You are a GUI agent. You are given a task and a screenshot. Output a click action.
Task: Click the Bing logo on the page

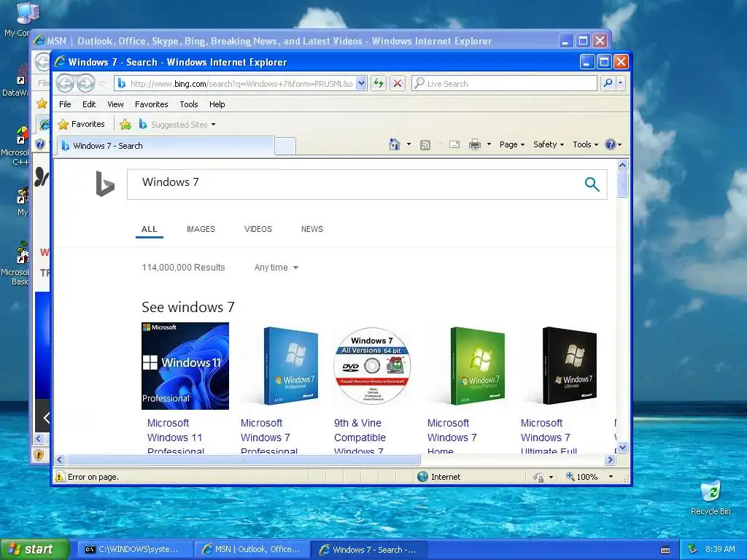105,184
